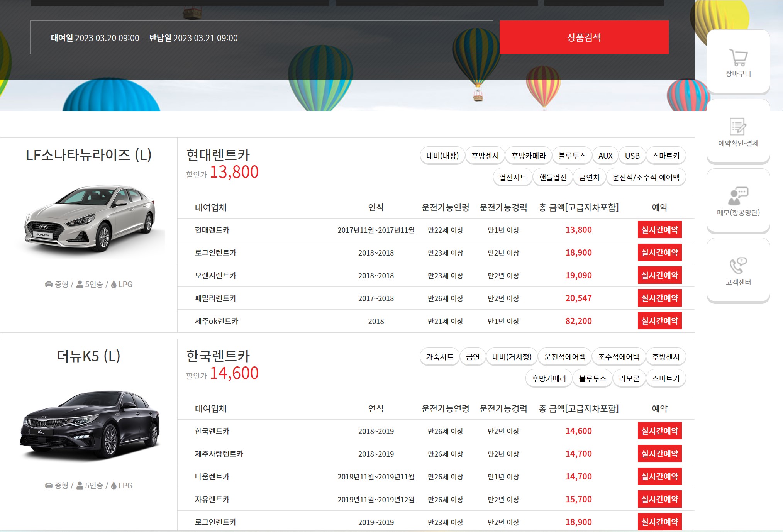Book 패밀리렌트카 20,547 with 실시간예약
The image size is (783, 532).
(x=659, y=298)
